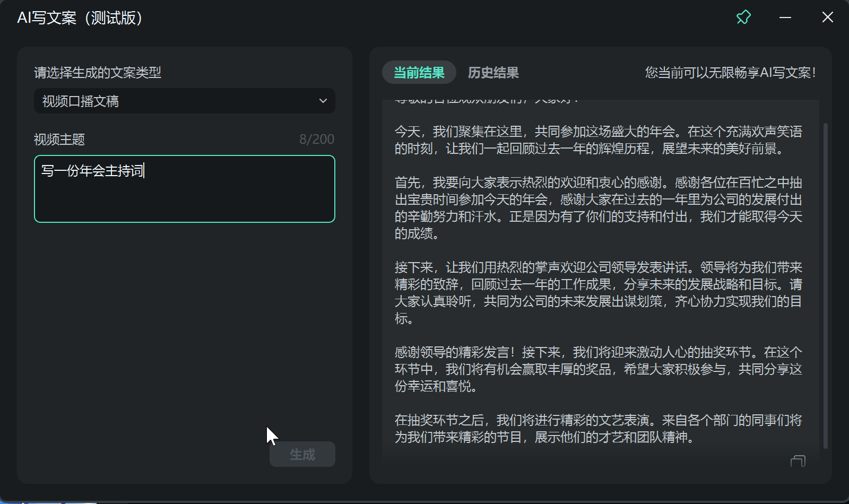Click the minimize icon in title bar
This screenshot has height=504, width=849.
click(784, 17)
